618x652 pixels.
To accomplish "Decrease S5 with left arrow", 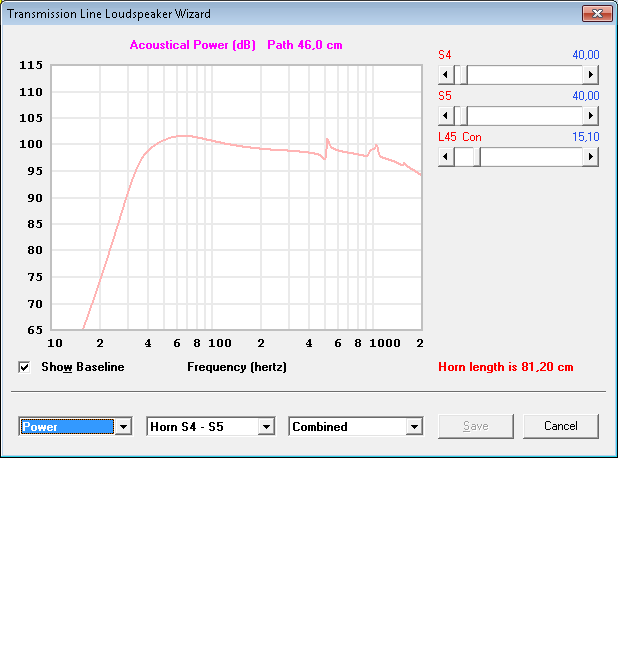I will click(x=446, y=116).
